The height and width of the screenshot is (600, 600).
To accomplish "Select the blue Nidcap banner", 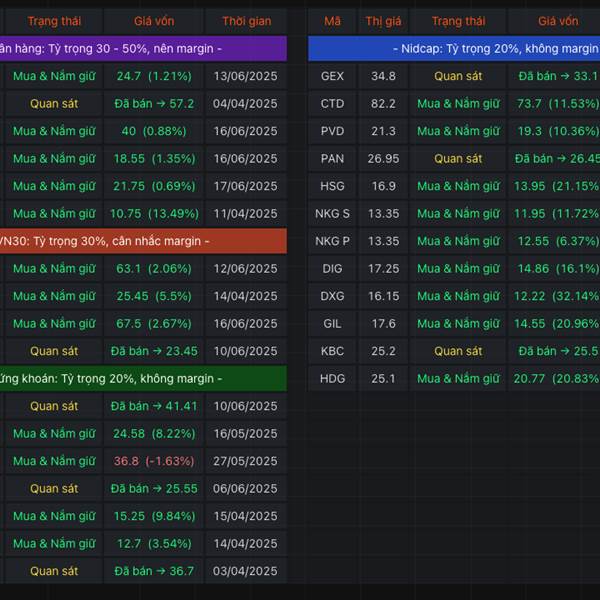I will (x=454, y=49).
